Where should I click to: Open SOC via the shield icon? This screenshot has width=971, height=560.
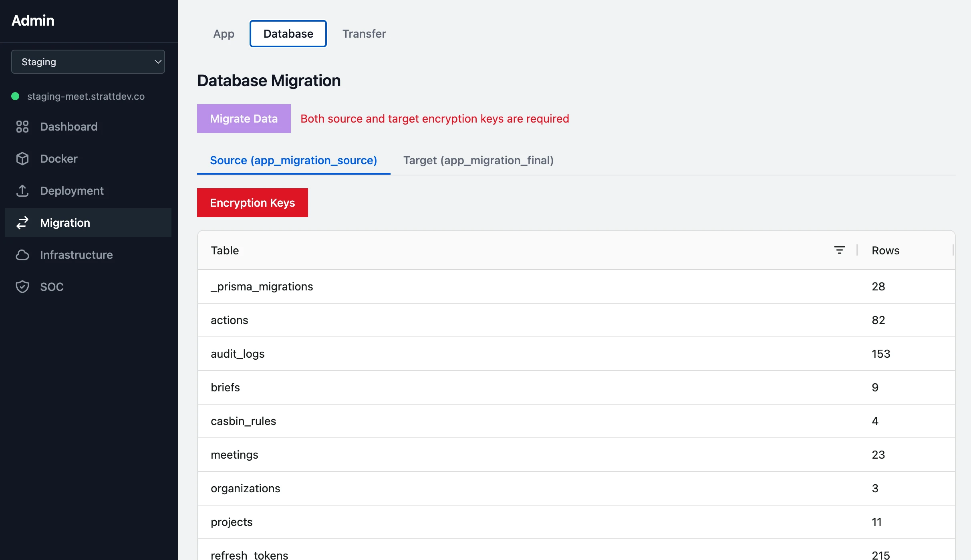22,286
